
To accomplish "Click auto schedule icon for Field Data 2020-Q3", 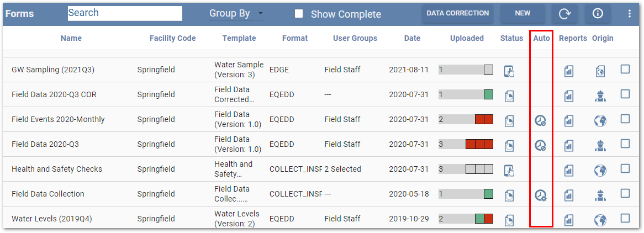I will tap(540, 145).
